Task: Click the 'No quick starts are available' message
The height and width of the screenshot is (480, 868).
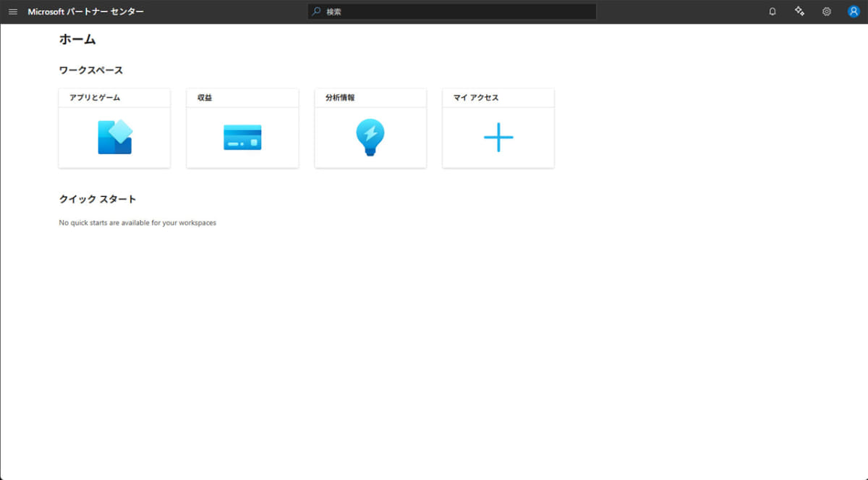Action: [137, 223]
